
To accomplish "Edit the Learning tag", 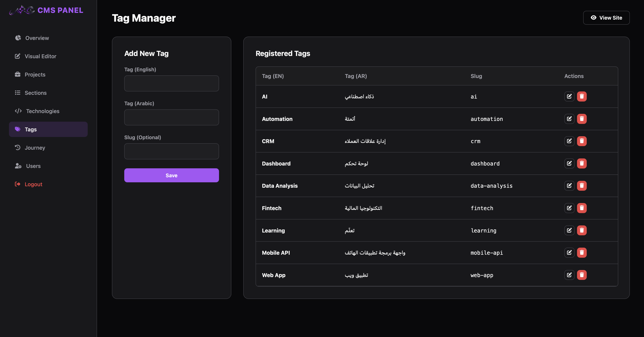I will click(569, 230).
